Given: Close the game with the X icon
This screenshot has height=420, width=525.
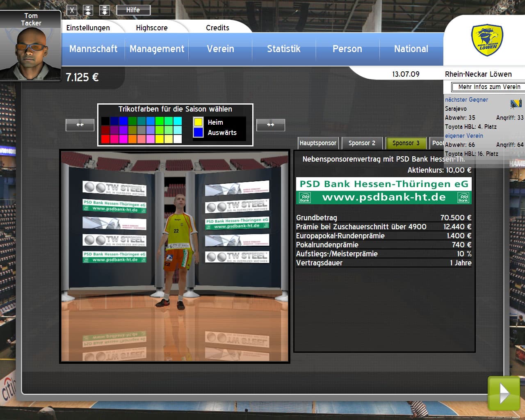Looking at the screenshot, I should pos(72,10).
